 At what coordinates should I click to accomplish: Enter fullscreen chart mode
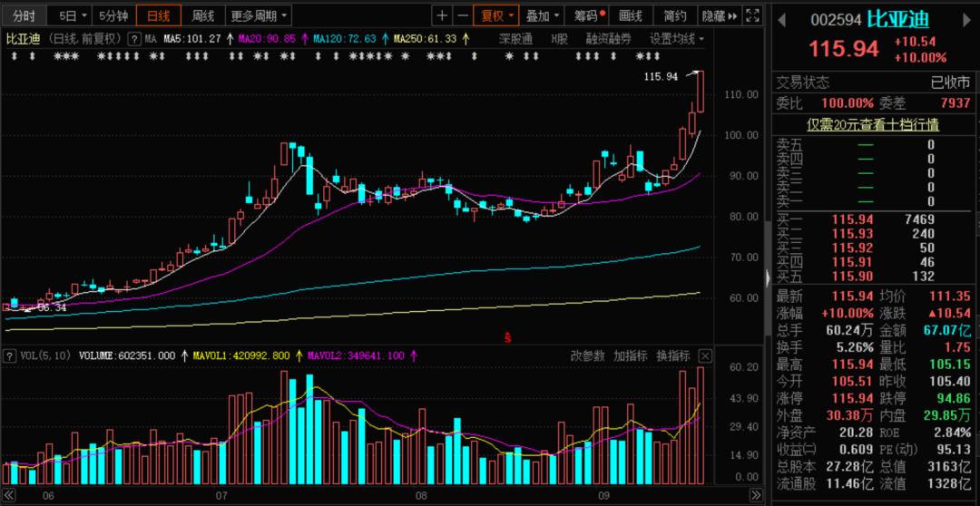pos(751,15)
